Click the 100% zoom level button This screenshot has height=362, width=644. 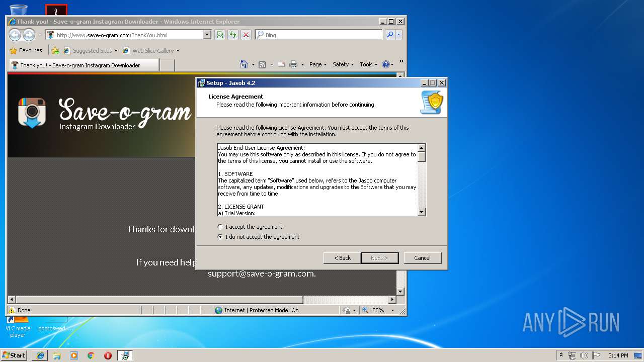(374, 310)
